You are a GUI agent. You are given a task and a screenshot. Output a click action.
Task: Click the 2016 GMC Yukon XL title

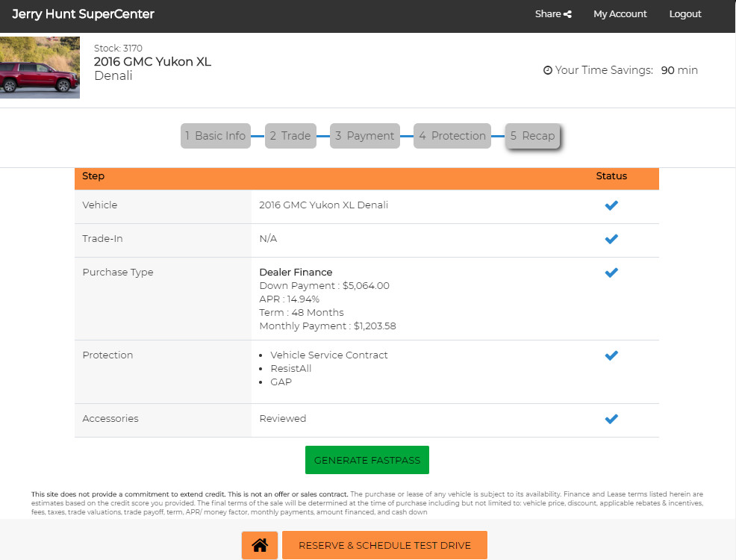coord(152,61)
